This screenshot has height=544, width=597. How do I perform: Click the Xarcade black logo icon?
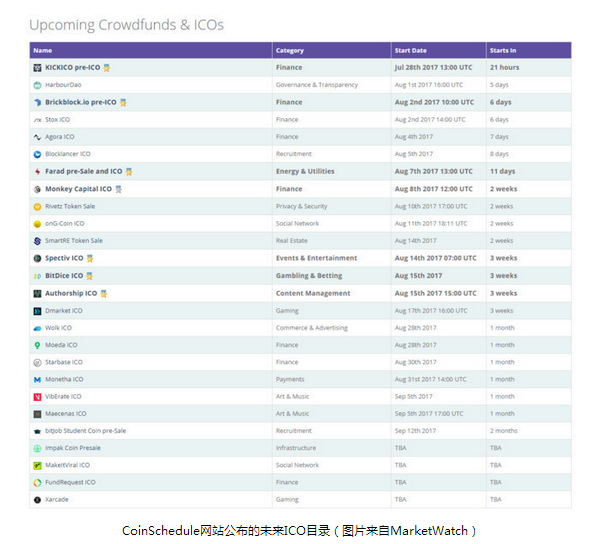point(37,500)
